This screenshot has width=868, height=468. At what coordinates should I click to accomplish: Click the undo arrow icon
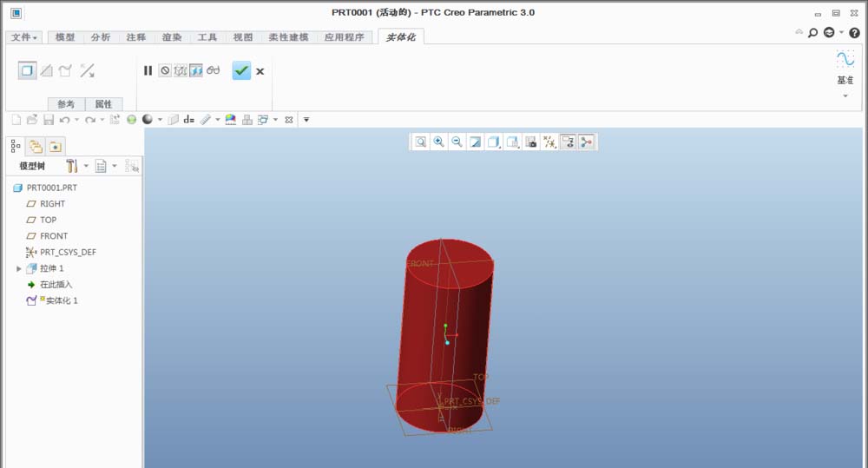tap(65, 120)
